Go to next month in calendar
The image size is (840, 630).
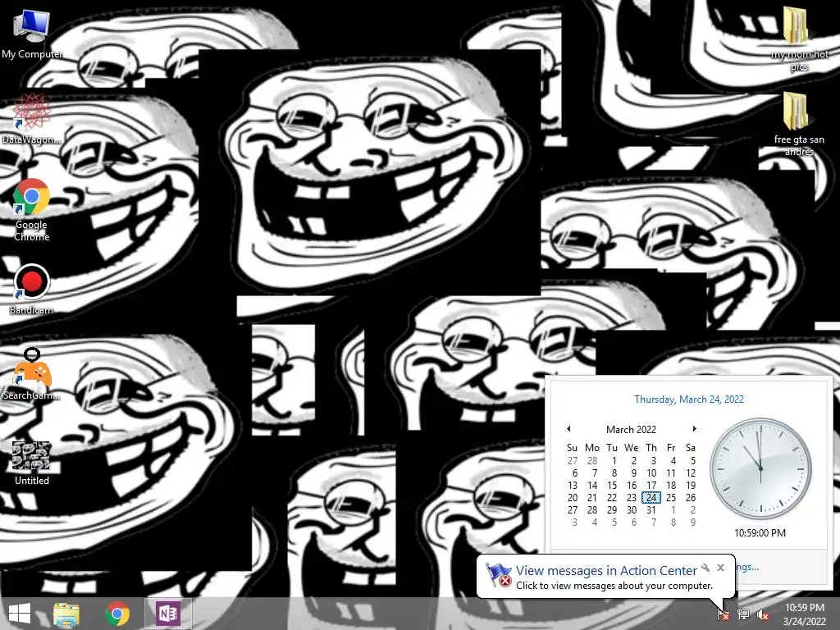(694, 428)
